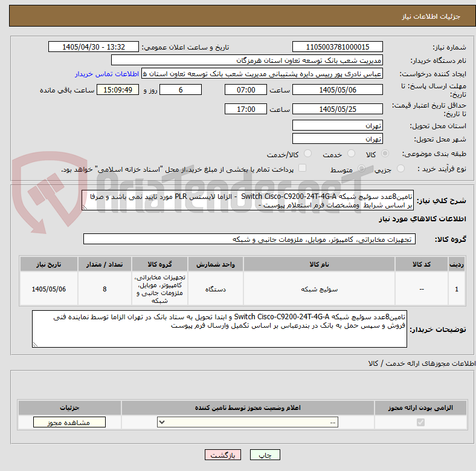
Task: Click the general need description textarea
Action: [x=248, y=200]
